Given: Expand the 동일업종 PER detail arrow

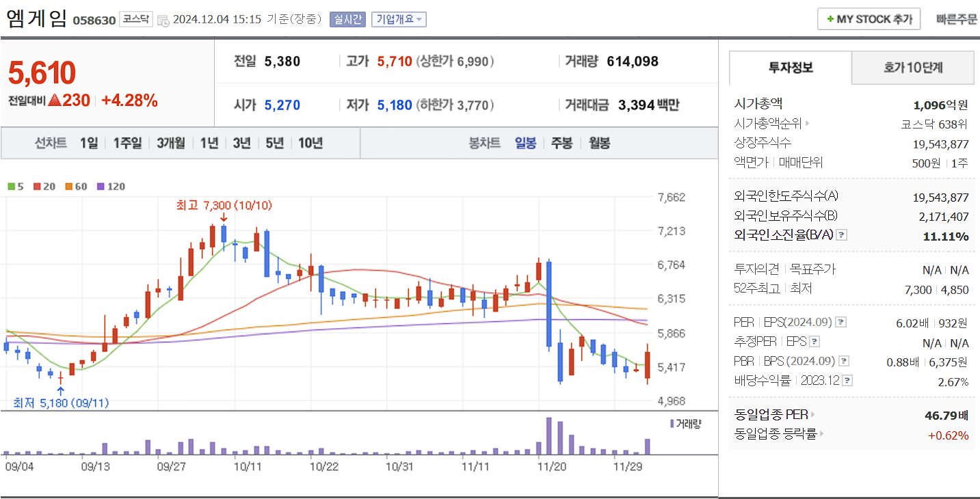Looking at the screenshot, I should (812, 413).
